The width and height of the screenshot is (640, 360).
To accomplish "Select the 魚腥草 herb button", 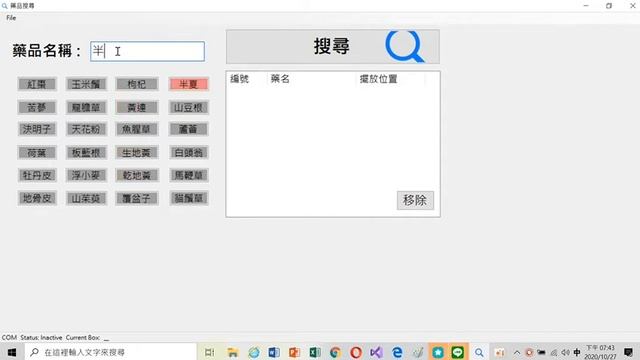I will (x=136, y=129).
